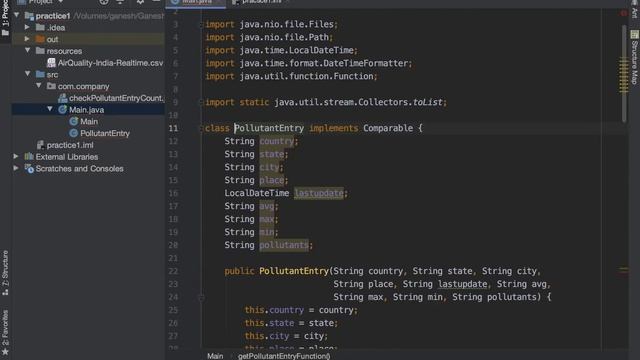Screen dimensions: 640x360
Task: Select the practice1 root project row
Action: click(88, 16)
